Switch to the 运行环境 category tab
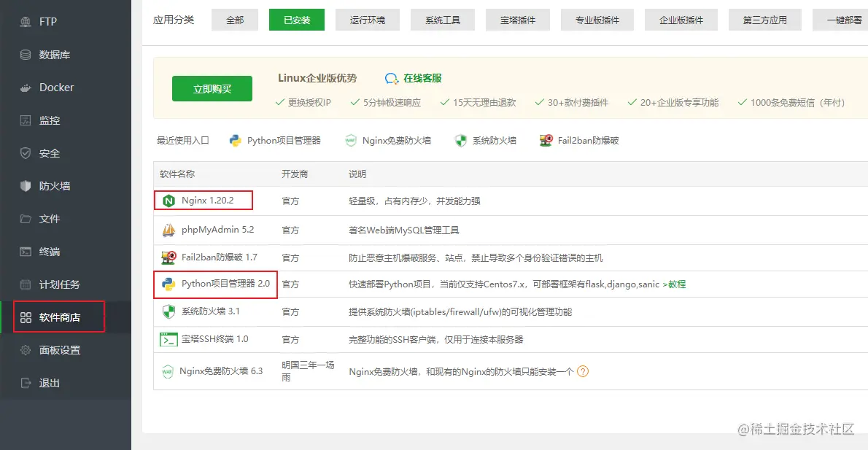 [368, 20]
